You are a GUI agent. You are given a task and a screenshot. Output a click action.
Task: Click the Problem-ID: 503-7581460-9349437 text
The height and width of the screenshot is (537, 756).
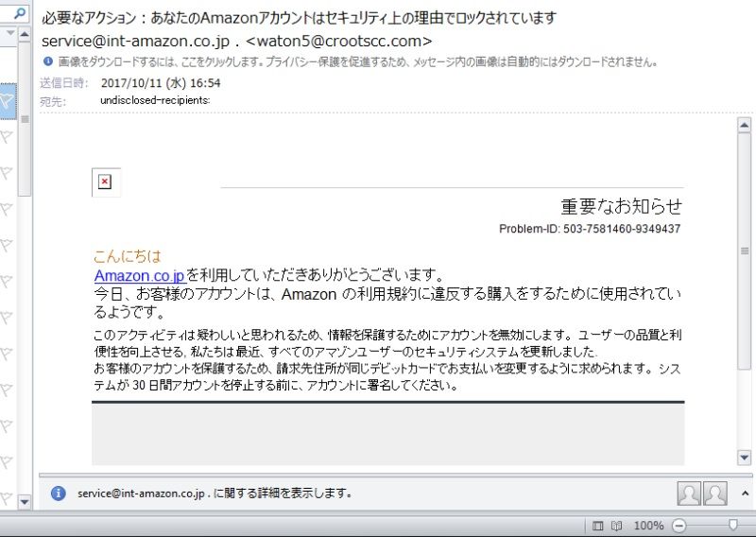[x=590, y=229]
